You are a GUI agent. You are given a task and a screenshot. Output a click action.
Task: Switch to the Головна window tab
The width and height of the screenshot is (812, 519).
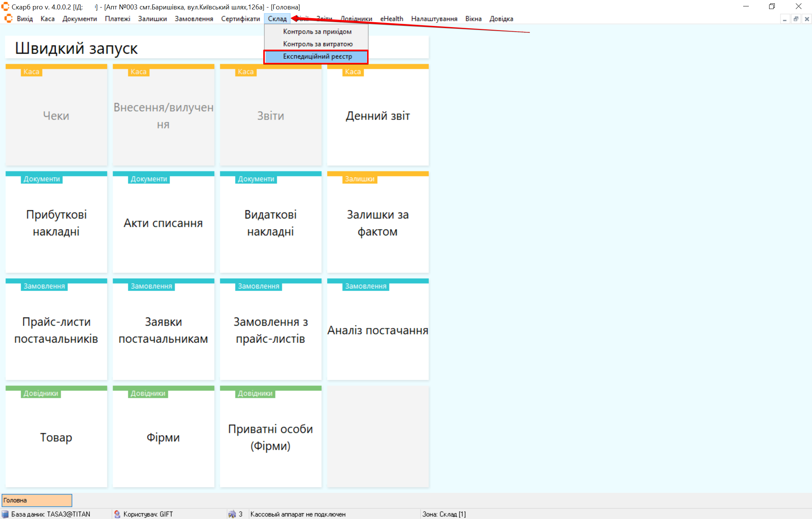37,500
